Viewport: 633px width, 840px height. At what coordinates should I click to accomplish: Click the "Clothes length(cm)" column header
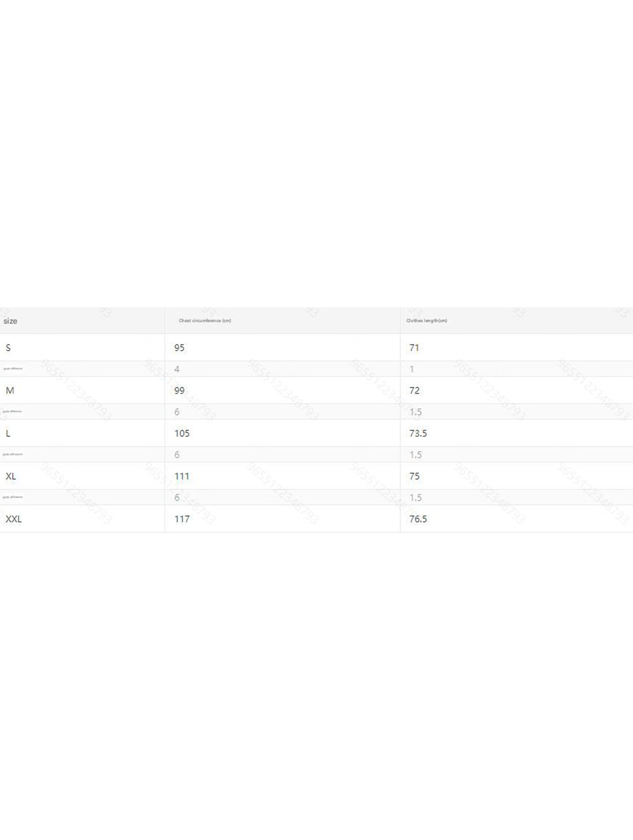click(427, 320)
